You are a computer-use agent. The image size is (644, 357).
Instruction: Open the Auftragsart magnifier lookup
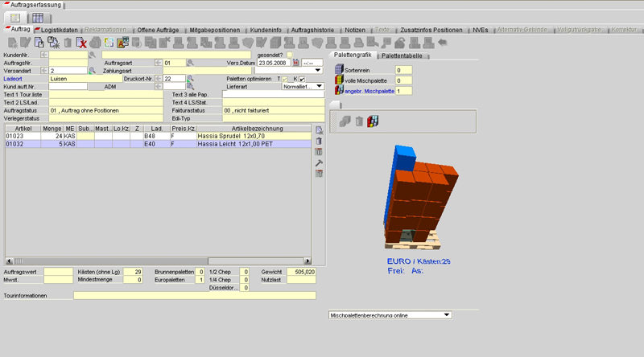pos(190,63)
